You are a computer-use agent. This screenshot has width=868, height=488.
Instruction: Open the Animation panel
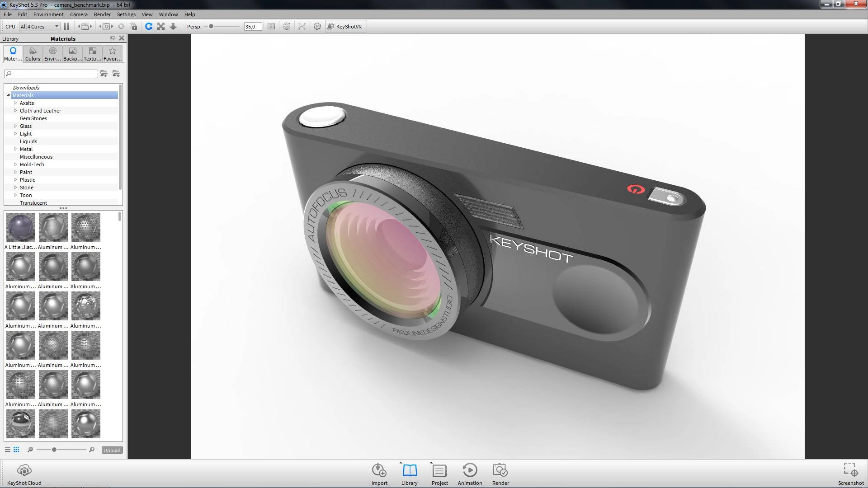(470, 474)
